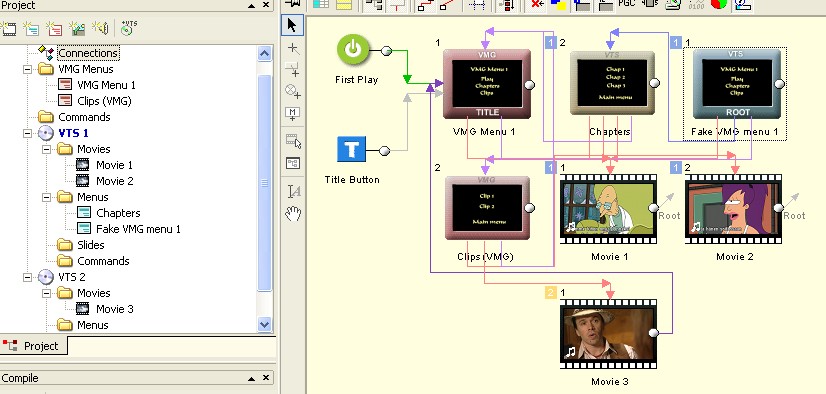The image size is (826, 394).
Task: Select Clips (VMG) menu thumbnail
Action: pyautogui.click(x=487, y=208)
